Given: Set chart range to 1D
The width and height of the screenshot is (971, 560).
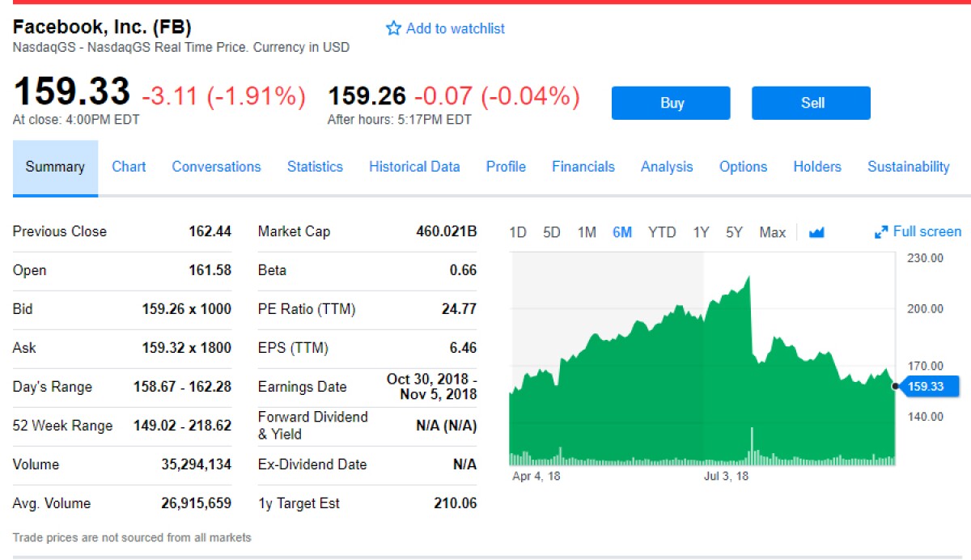Looking at the screenshot, I should (518, 233).
